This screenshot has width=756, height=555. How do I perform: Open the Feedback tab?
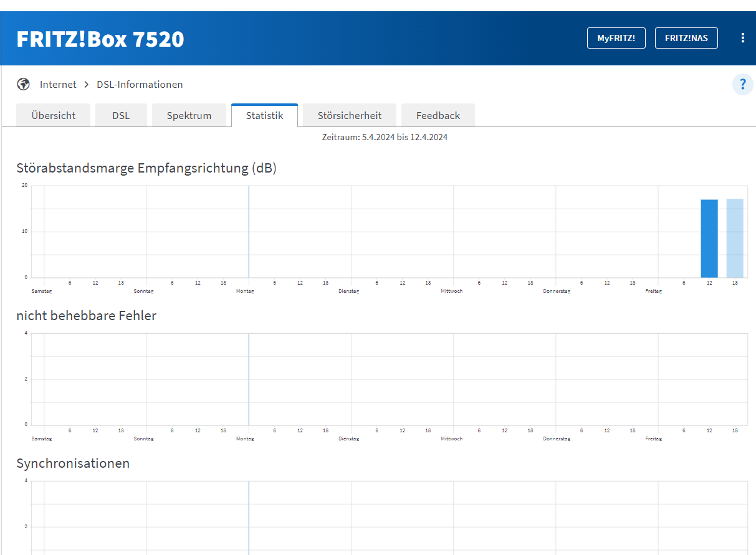(x=438, y=115)
